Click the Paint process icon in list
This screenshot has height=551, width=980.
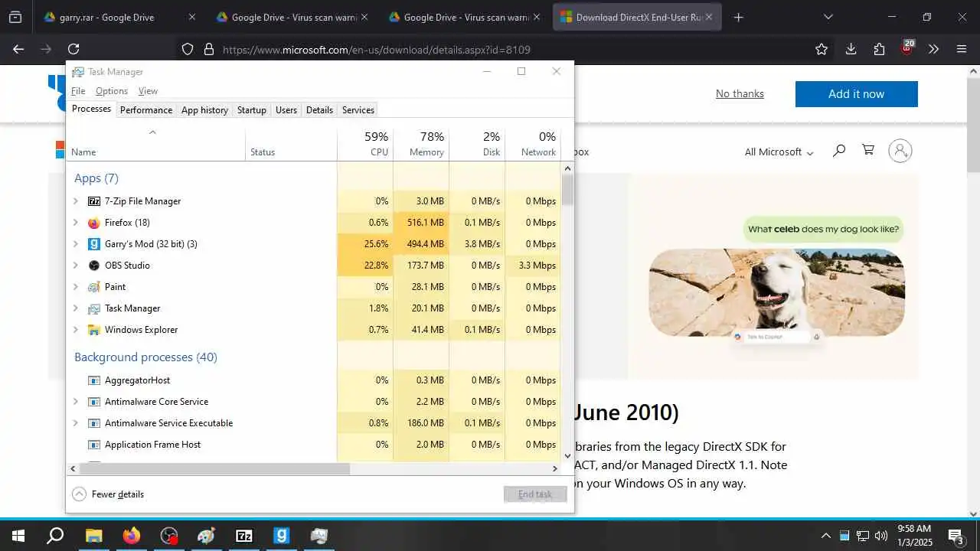point(94,287)
